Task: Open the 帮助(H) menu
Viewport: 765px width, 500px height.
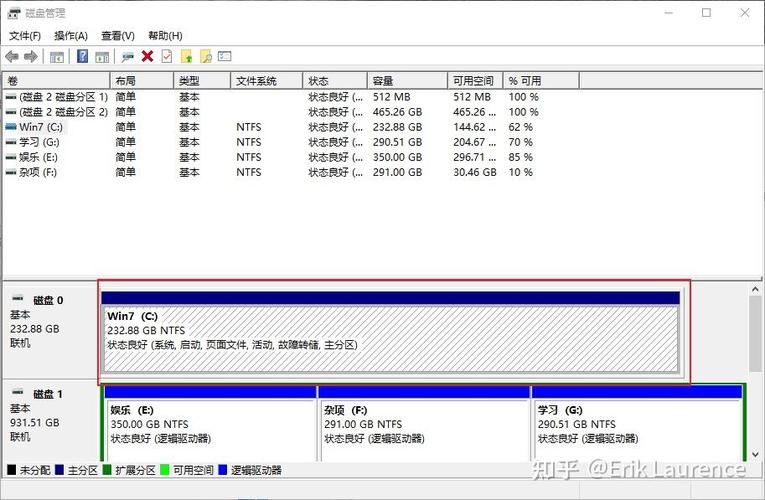Action: pyautogui.click(x=165, y=36)
